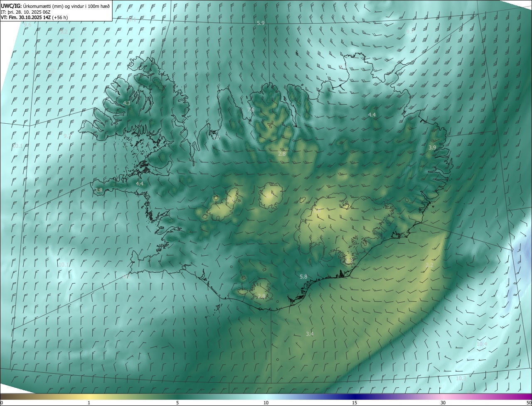Click the 10.4 value label on the map
The width and height of the screenshot is (532, 406).
click(x=482, y=344)
